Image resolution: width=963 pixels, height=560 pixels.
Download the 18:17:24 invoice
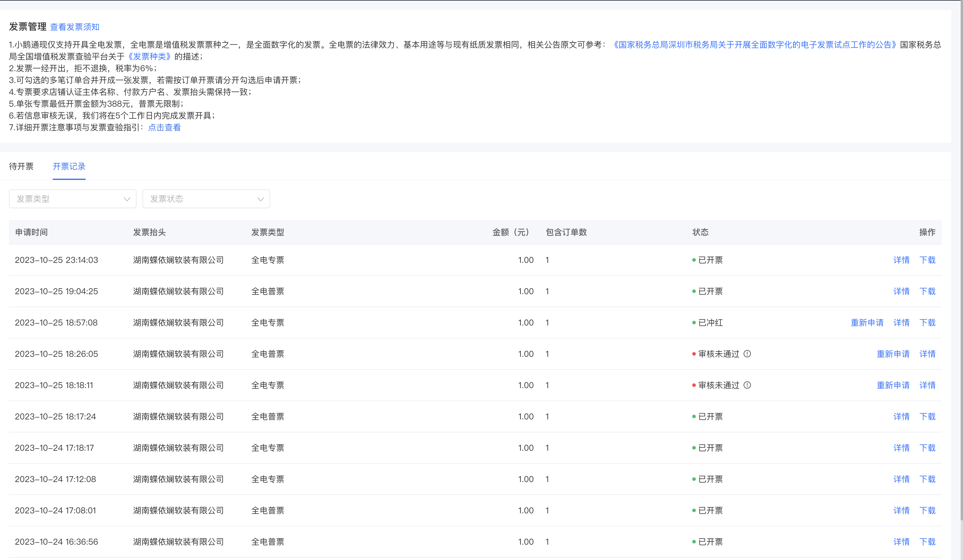(928, 416)
